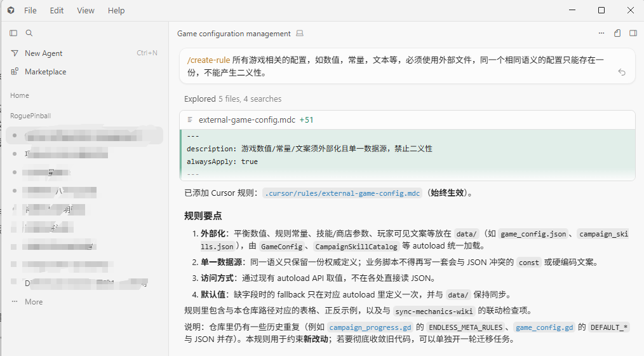Open external-game-config.mdc diff header
Image resolution: width=644 pixels, height=356 pixels.
[x=407, y=120]
